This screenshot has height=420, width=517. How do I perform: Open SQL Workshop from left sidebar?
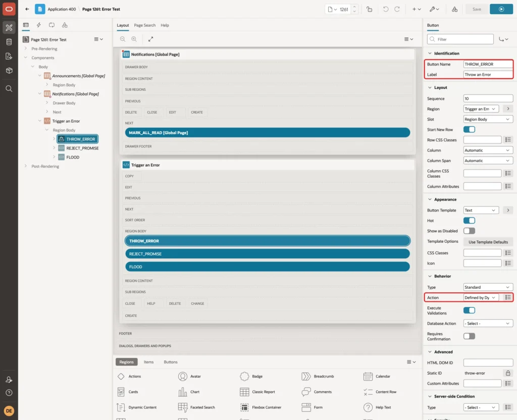tap(9, 42)
